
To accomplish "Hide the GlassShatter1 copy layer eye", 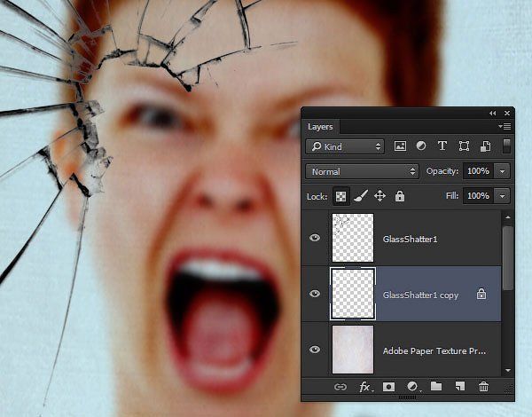I will pyautogui.click(x=315, y=294).
